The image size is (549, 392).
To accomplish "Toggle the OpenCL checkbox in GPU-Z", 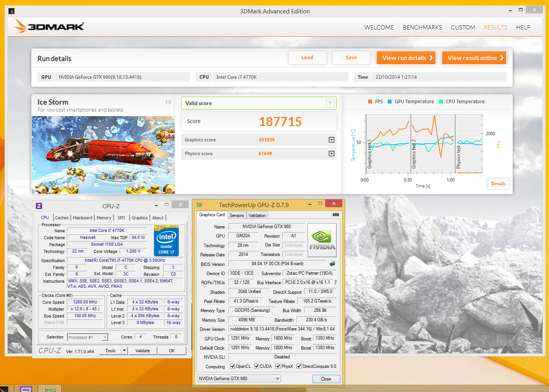I will (x=233, y=366).
